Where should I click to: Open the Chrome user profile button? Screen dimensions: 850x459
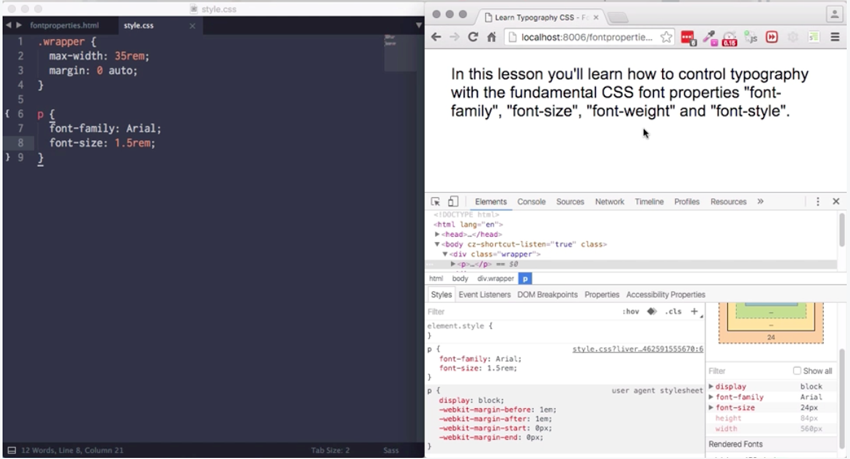coord(834,14)
